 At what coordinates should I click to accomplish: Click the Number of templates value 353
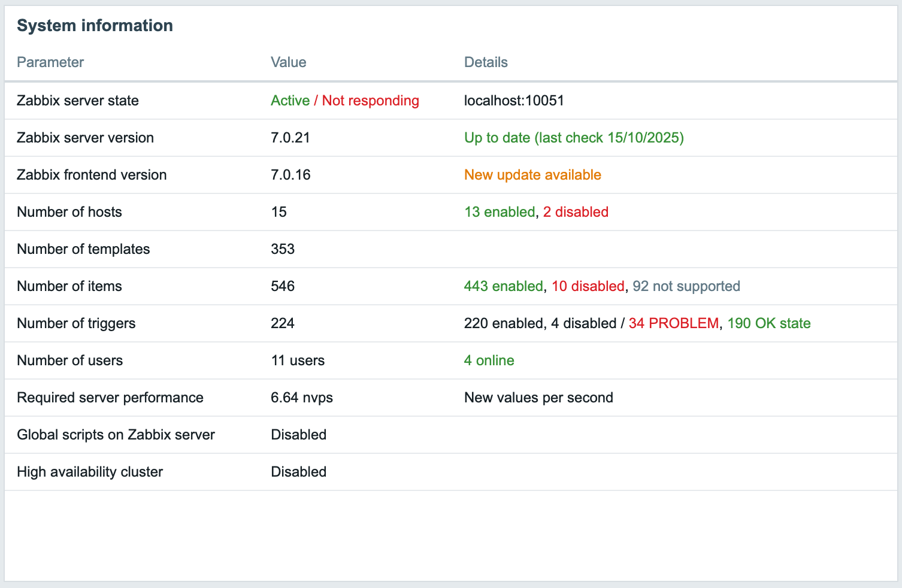[x=283, y=249]
